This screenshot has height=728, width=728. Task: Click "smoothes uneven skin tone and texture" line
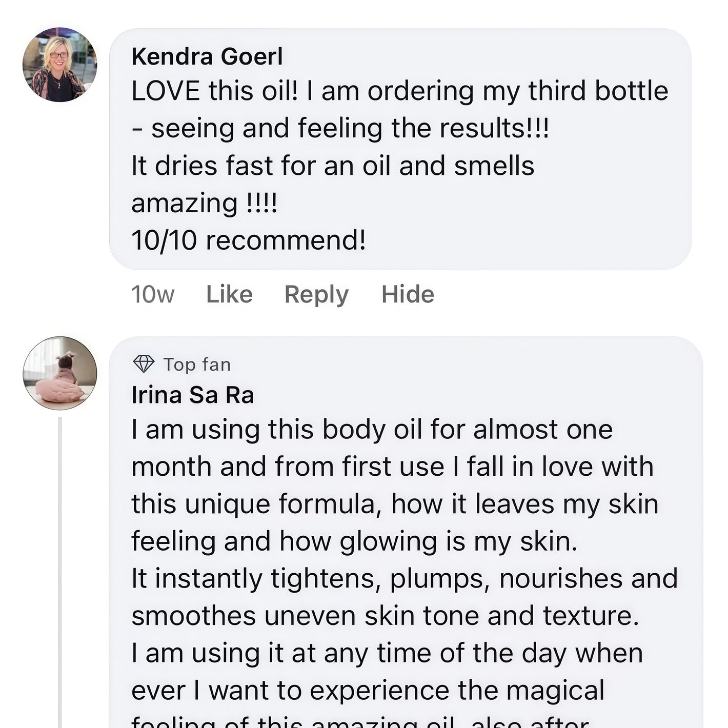(385, 616)
